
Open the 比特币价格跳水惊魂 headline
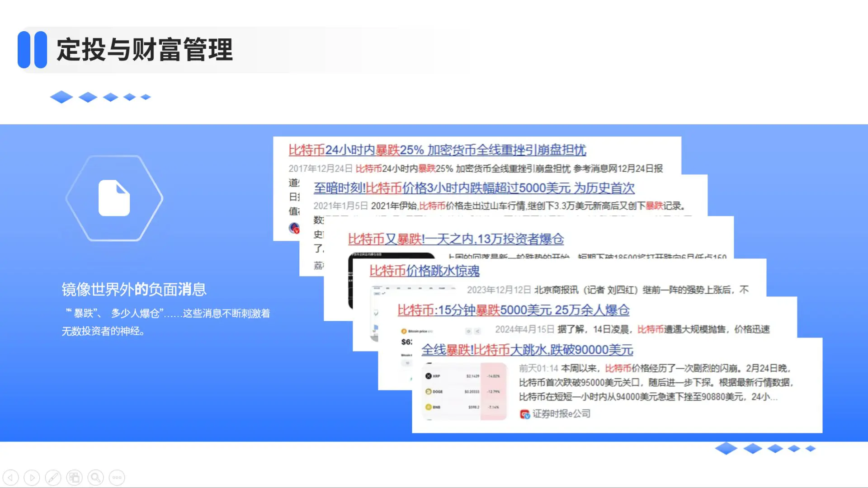(424, 270)
